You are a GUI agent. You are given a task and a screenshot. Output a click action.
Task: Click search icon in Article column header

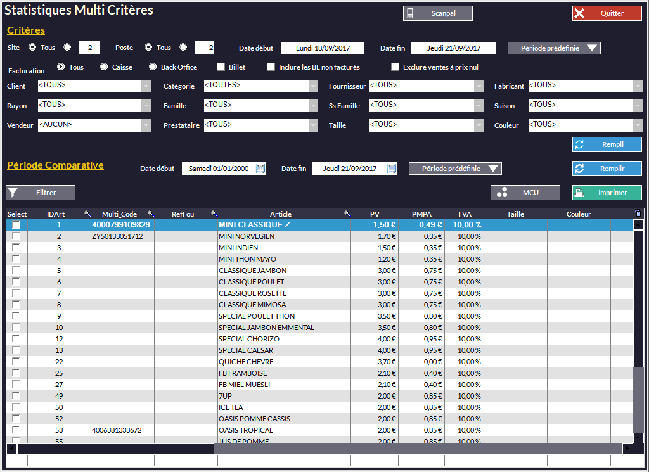click(x=347, y=214)
